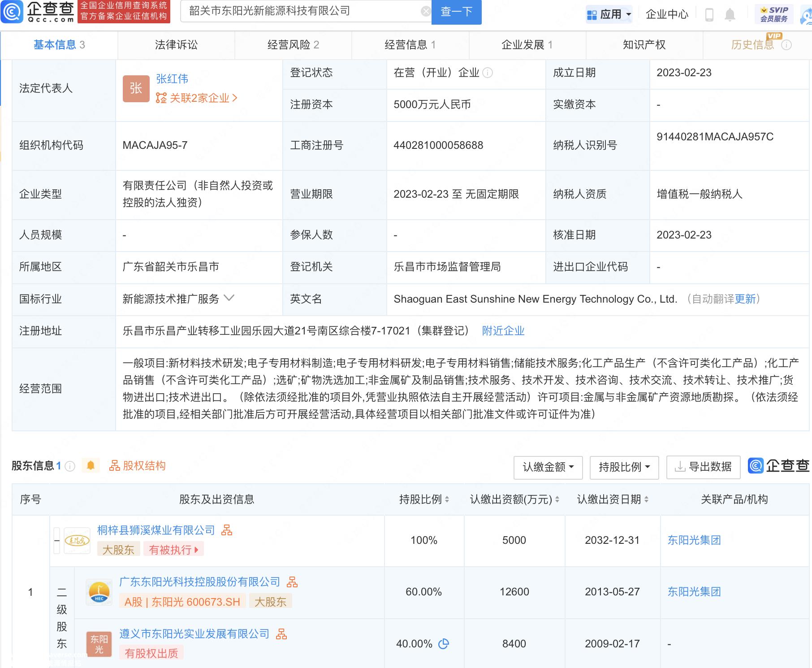Image resolution: width=812 pixels, height=668 pixels.
Task: Switch to 法律诉讼 tab
Action: [x=176, y=45]
